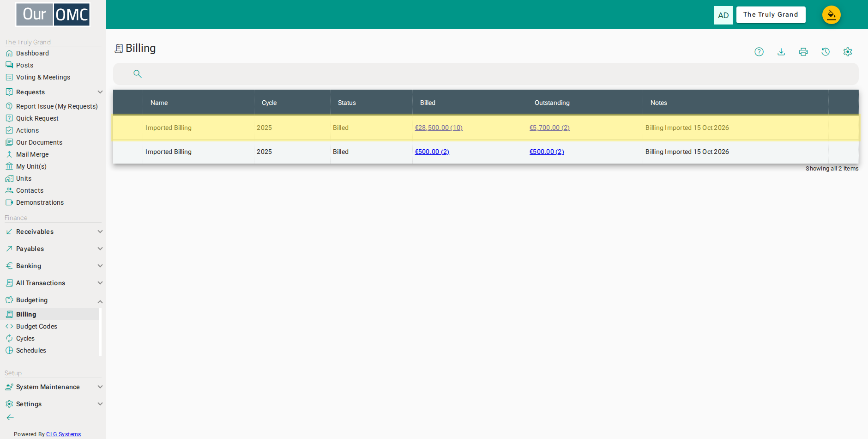Click into the billing search field
Viewport: 868px width, 439px height.
point(486,73)
